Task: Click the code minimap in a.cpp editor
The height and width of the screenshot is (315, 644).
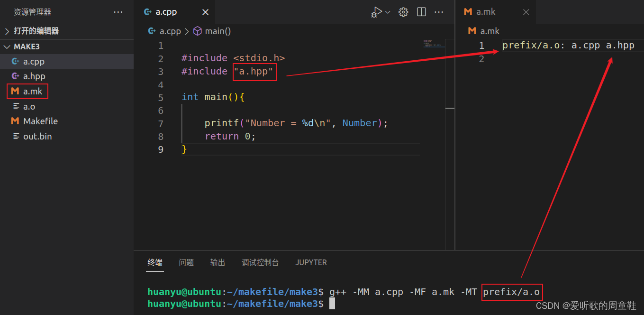Action: point(433,43)
